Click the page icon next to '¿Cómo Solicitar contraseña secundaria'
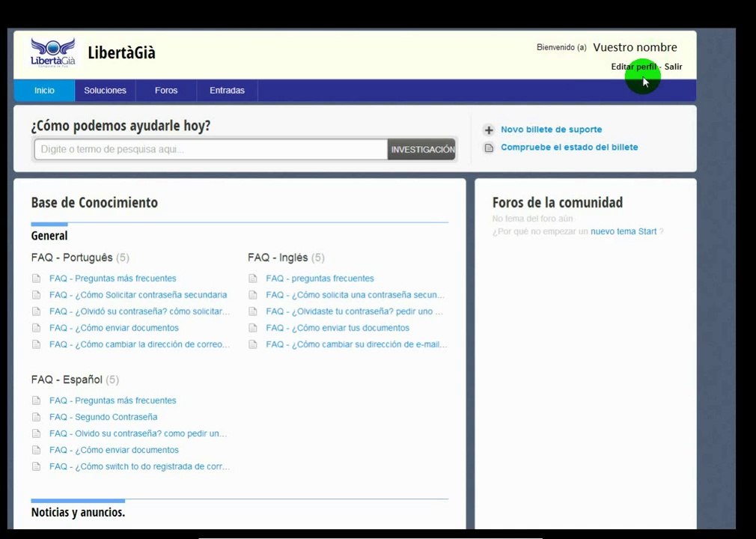This screenshot has width=756, height=539. (36, 294)
